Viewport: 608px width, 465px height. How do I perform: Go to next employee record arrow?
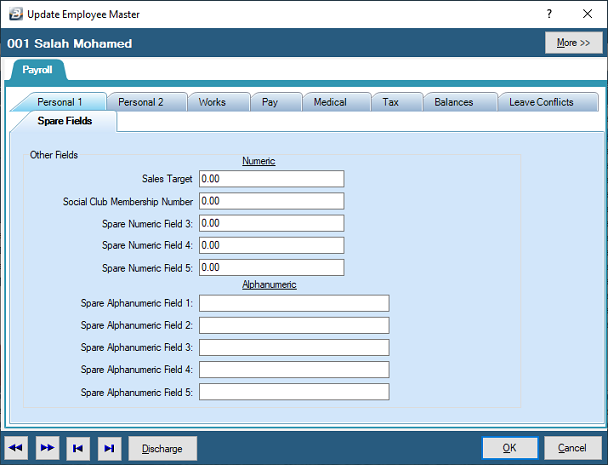(47, 448)
